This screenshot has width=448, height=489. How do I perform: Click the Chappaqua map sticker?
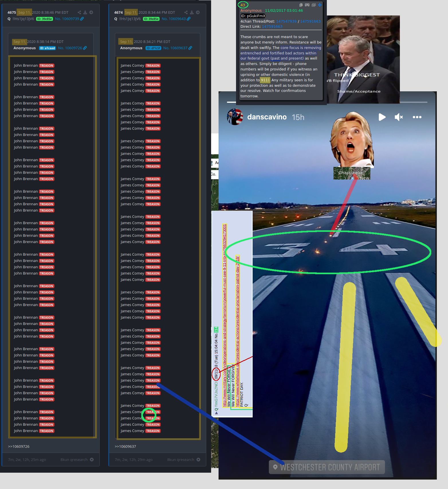[x=352, y=173]
